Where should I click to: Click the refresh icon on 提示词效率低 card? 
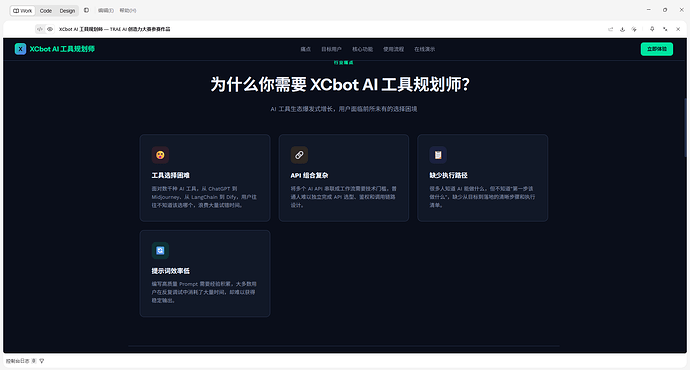coord(160,250)
